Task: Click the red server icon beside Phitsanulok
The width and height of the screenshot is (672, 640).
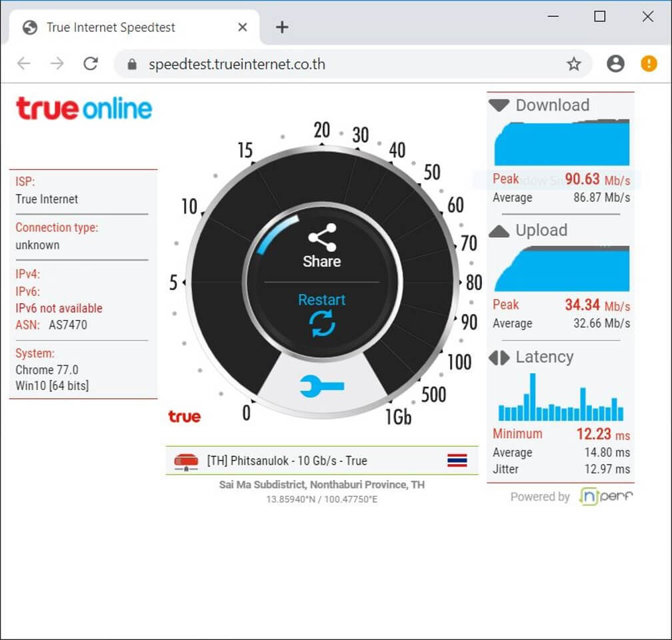Action: 186,462
